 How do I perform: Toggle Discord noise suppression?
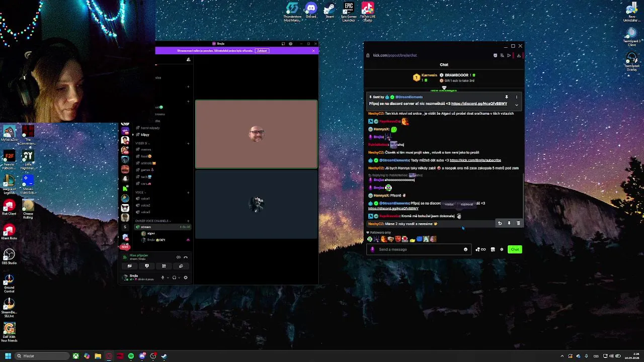pyautogui.click(x=179, y=257)
